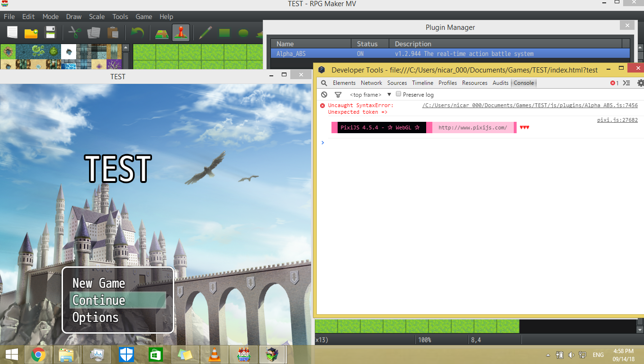Select the Console tab
Screen dimensions: 644x364
(524, 83)
